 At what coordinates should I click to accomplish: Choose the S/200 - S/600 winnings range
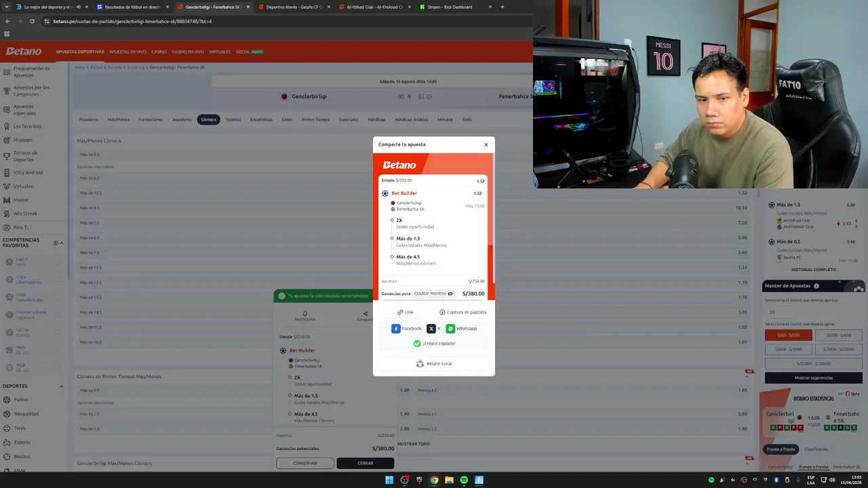pyautogui.click(x=839, y=335)
